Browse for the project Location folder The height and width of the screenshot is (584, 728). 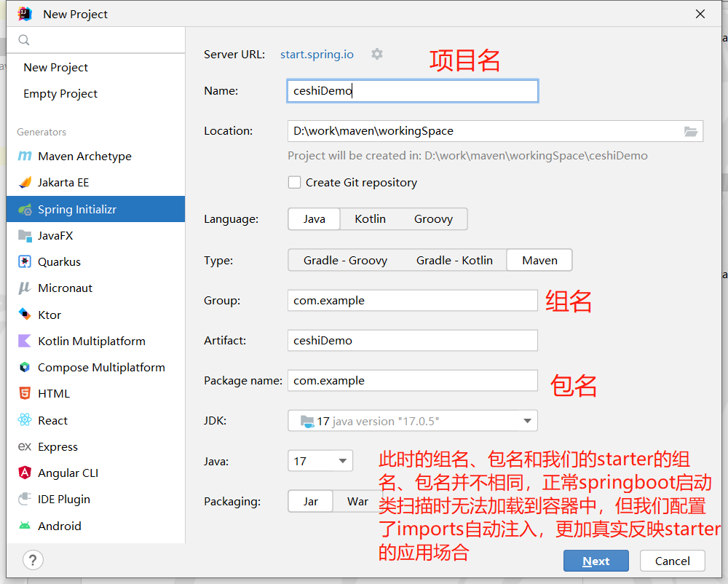tap(690, 130)
